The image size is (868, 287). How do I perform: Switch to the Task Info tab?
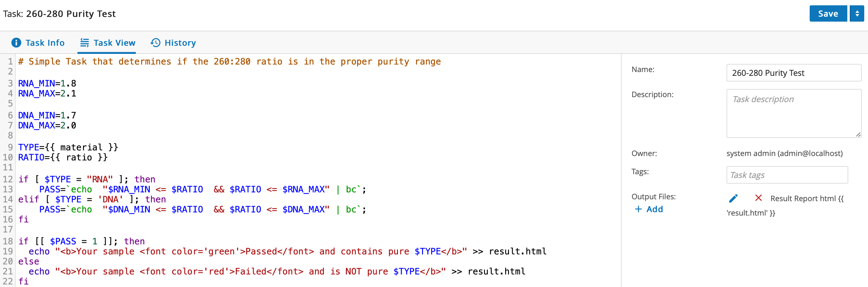(38, 43)
